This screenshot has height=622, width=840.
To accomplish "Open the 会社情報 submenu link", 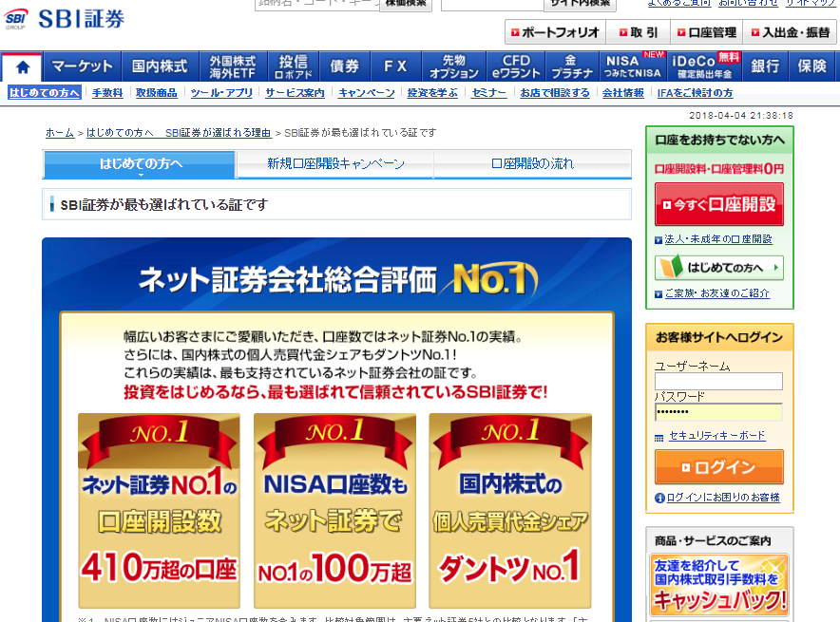I will coord(623,93).
